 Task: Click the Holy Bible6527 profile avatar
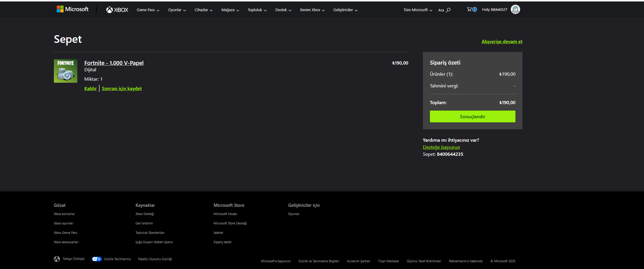click(515, 9)
